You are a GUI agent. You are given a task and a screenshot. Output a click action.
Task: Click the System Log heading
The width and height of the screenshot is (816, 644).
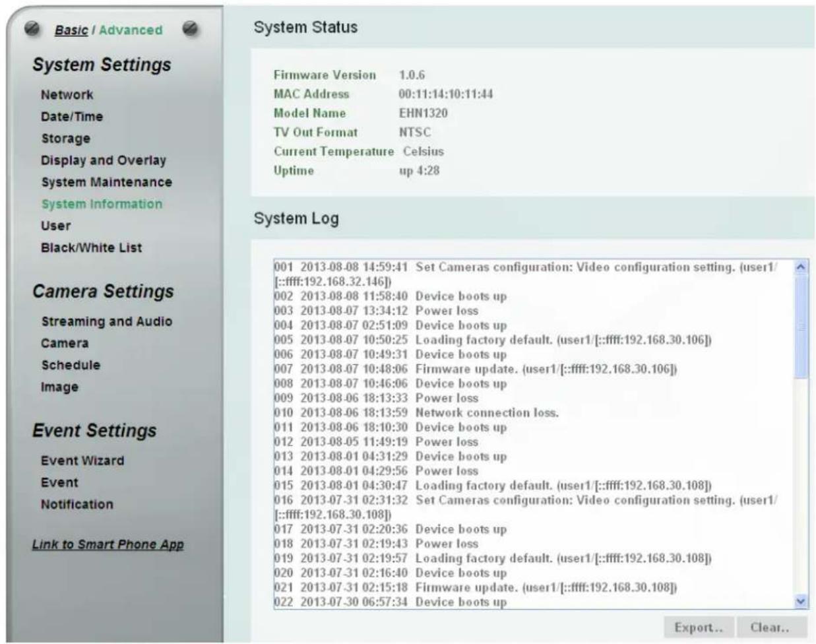296,218
